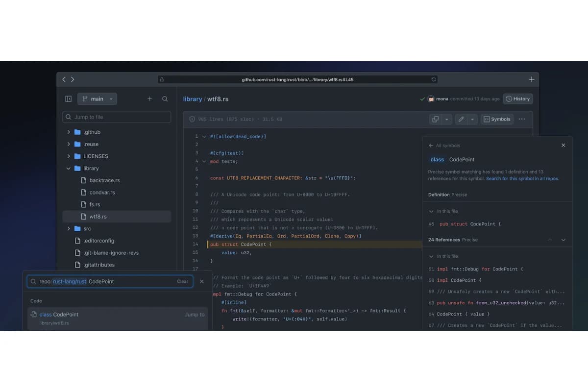Focus the Jump to file field
The width and height of the screenshot is (588, 392).
click(x=117, y=117)
